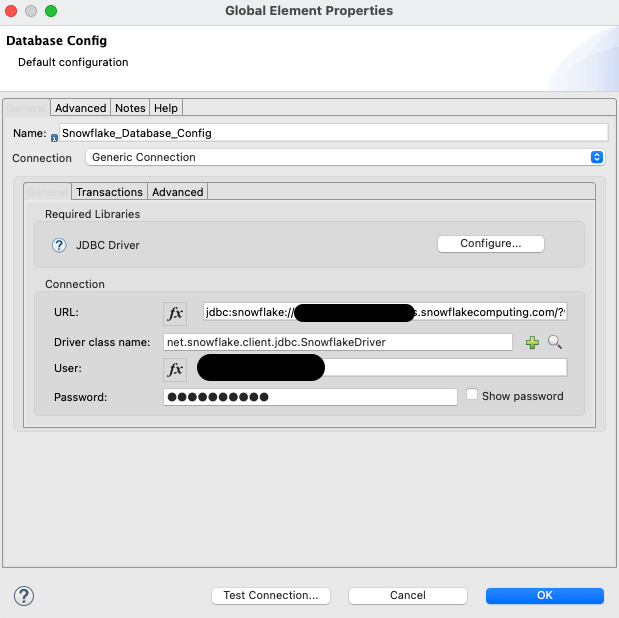Open the Connection type dropdown
Viewport: 619px width, 618px height.
(345, 157)
